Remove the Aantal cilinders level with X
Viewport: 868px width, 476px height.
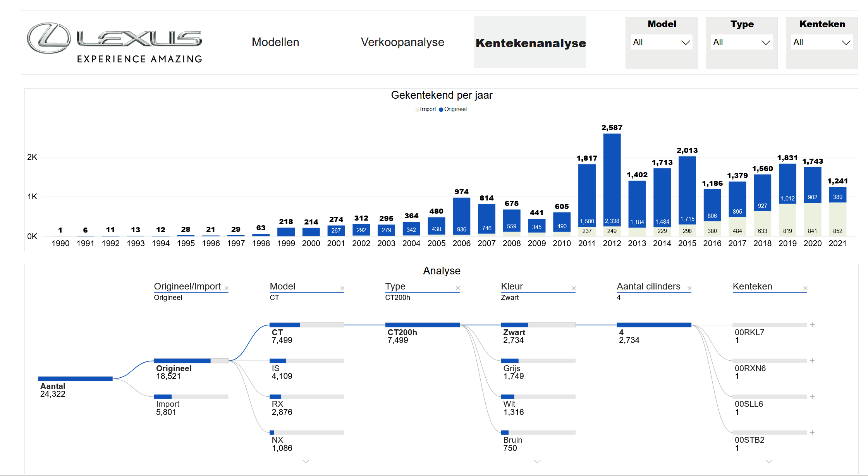(x=689, y=288)
